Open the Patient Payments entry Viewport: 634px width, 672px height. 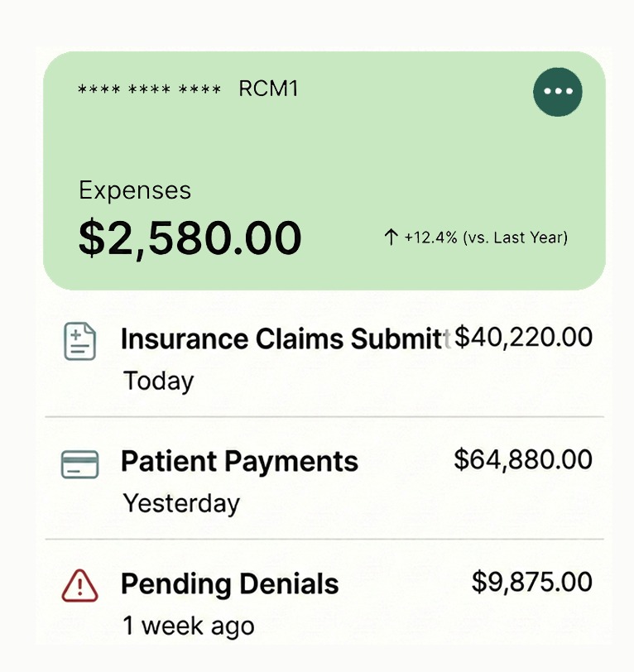pyautogui.click(x=240, y=462)
